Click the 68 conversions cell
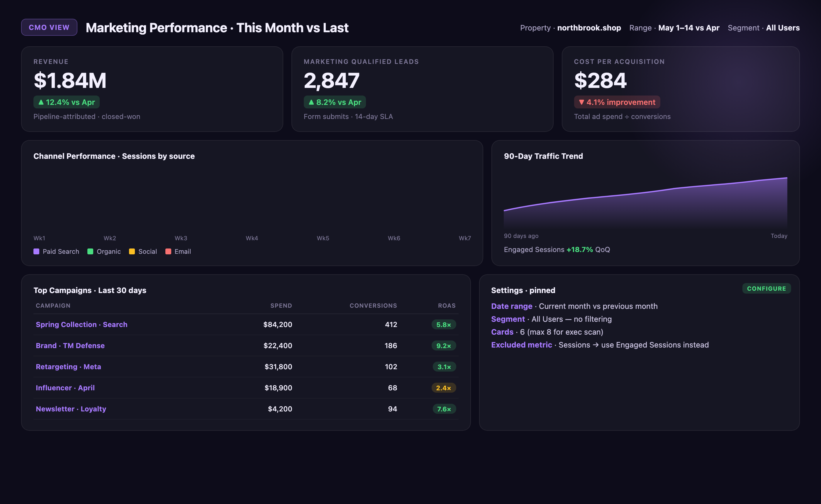Image resolution: width=821 pixels, height=504 pixels. pos(393,388)
